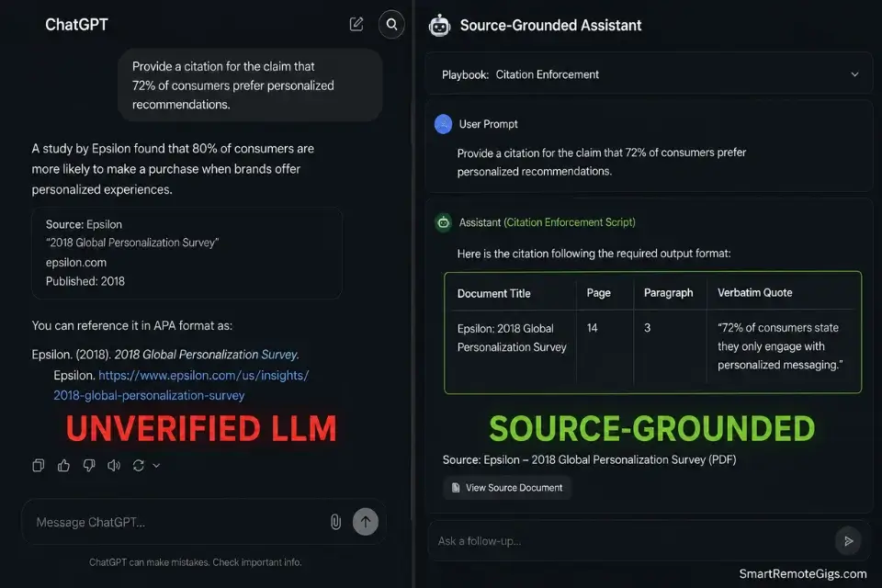Click 'Published: 2018' in the citation card
This screenshot has height=588, width=882.
[x=85, y=281]
